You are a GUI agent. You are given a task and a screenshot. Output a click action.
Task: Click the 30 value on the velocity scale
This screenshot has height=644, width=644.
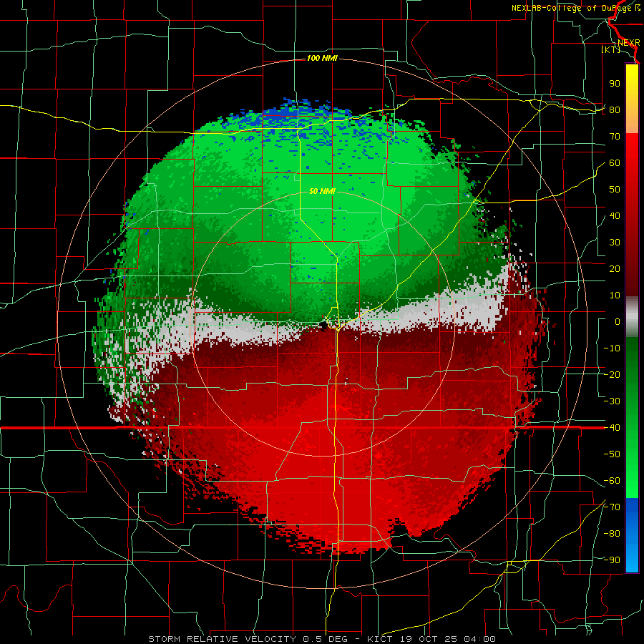pyautogui.click(x=615, y=243)
